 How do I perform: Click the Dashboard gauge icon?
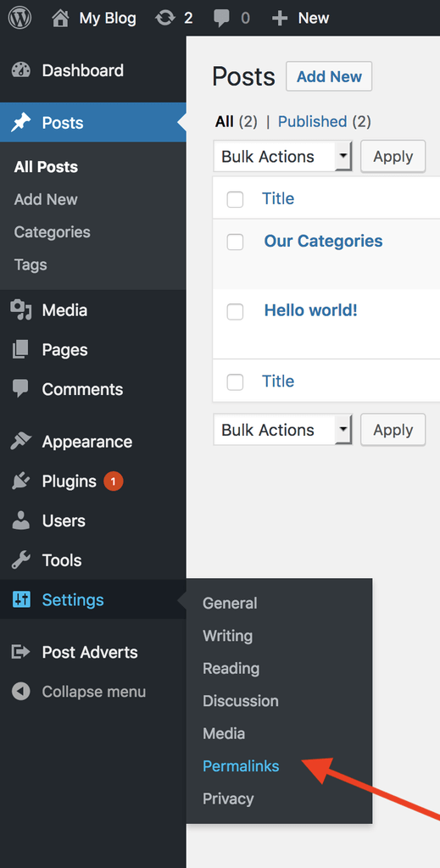pyautogui.click(x=21, y=71)
